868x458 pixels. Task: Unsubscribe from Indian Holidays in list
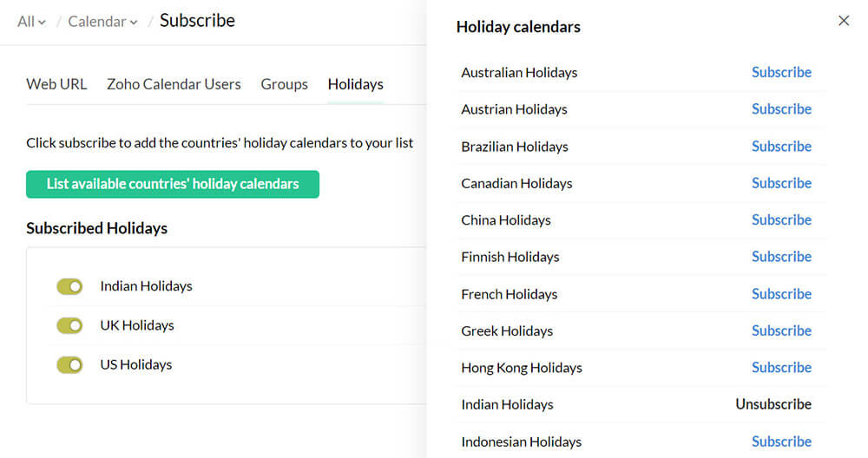pos(773,404)
